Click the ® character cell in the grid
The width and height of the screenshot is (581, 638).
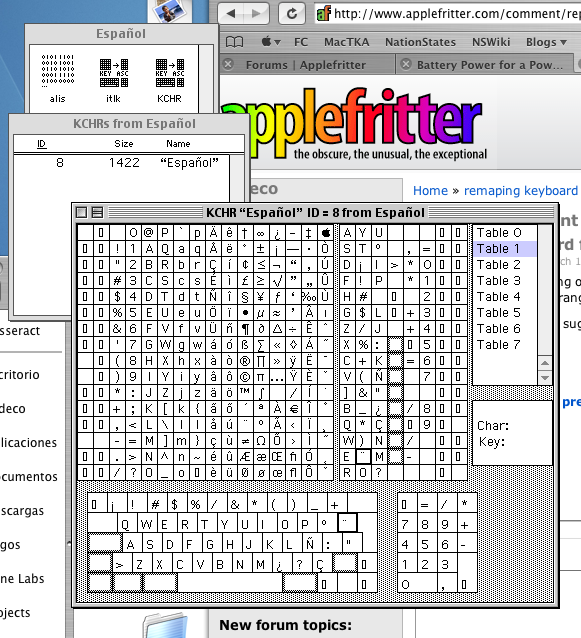245,361
